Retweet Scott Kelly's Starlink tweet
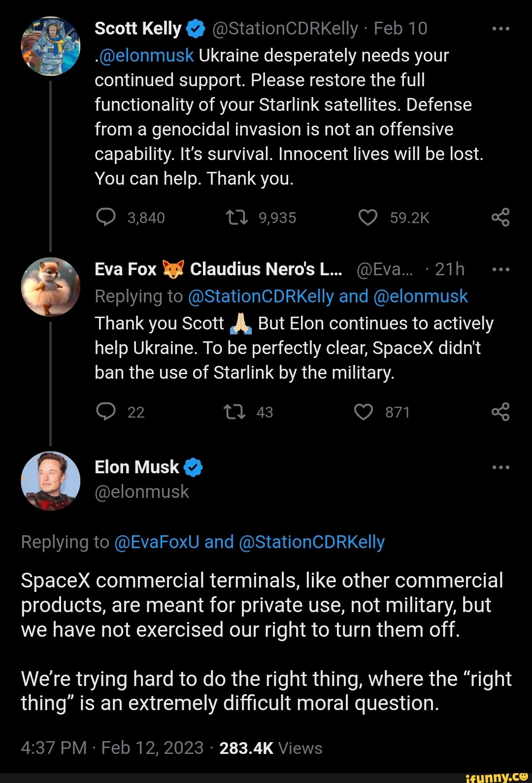The image size is (532, 783). [236, 217]
